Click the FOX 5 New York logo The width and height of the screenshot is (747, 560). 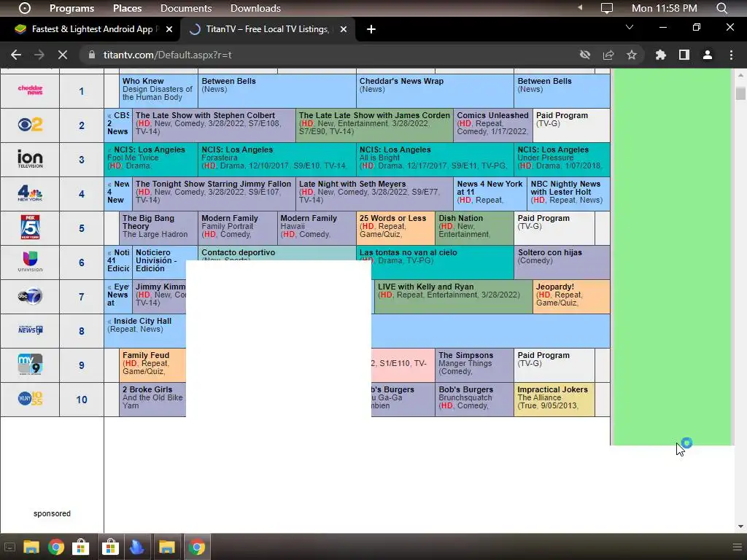[30, 227]
